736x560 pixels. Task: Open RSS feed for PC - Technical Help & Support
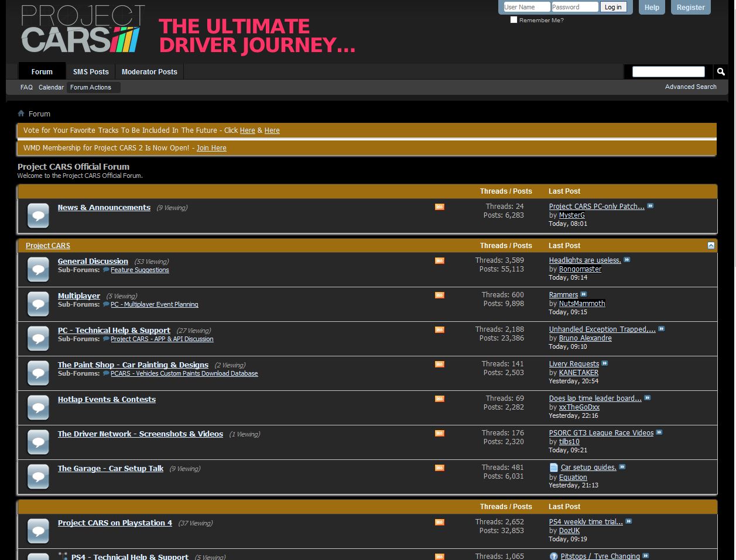coord(440,330)
